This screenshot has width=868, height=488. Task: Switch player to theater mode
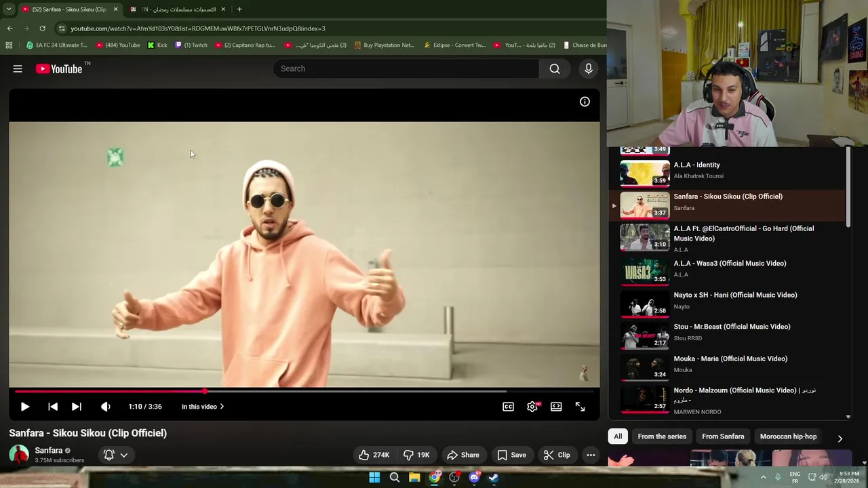tap(556, 407)
